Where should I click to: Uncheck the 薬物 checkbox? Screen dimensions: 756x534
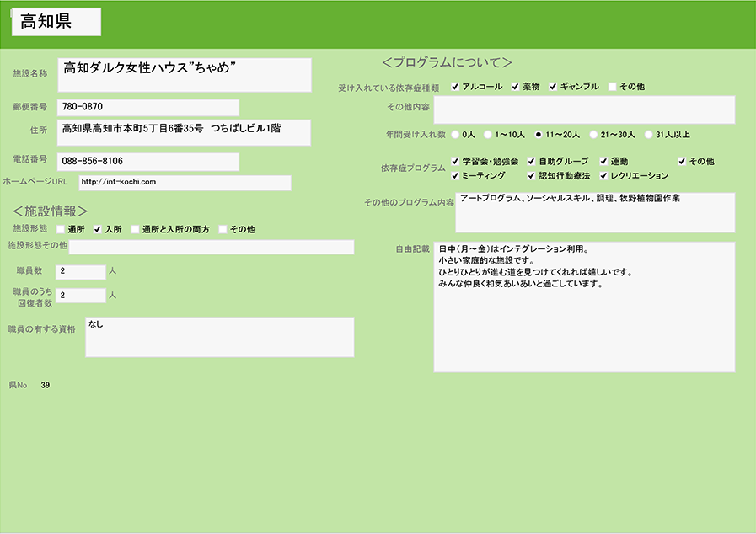pyautogui.click(x=515, y=87)
